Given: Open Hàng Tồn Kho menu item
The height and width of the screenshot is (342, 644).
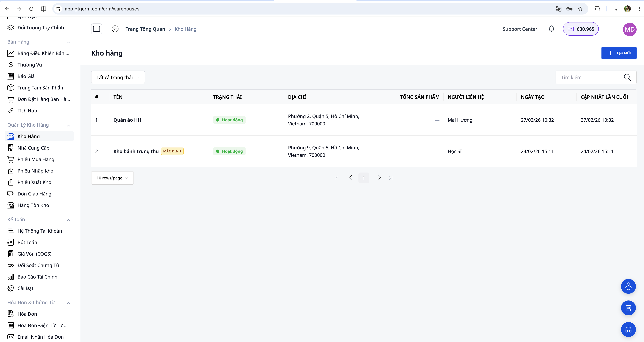Looking at the screenshot, I should [x=33, y=205].
